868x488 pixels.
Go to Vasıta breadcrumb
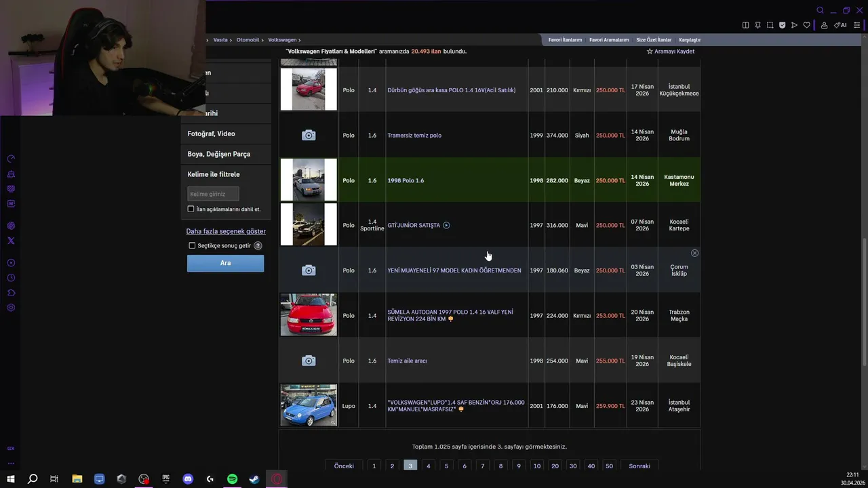coord(220,40)
